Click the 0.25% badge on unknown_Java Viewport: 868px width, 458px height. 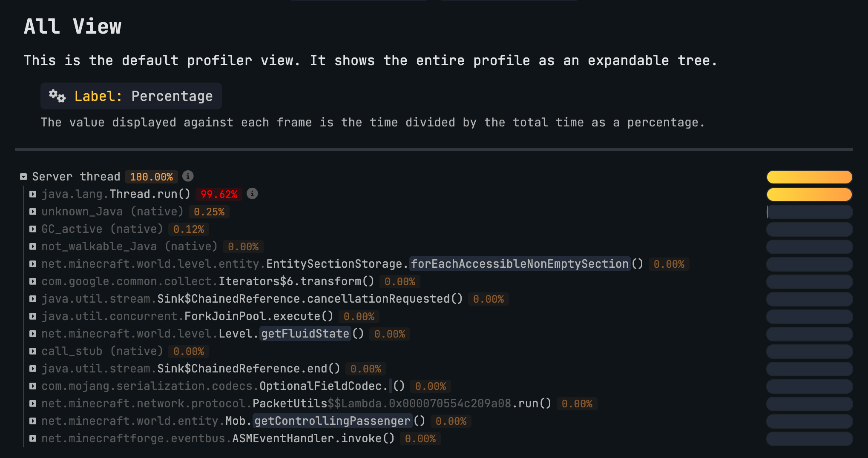coord(209,212)
